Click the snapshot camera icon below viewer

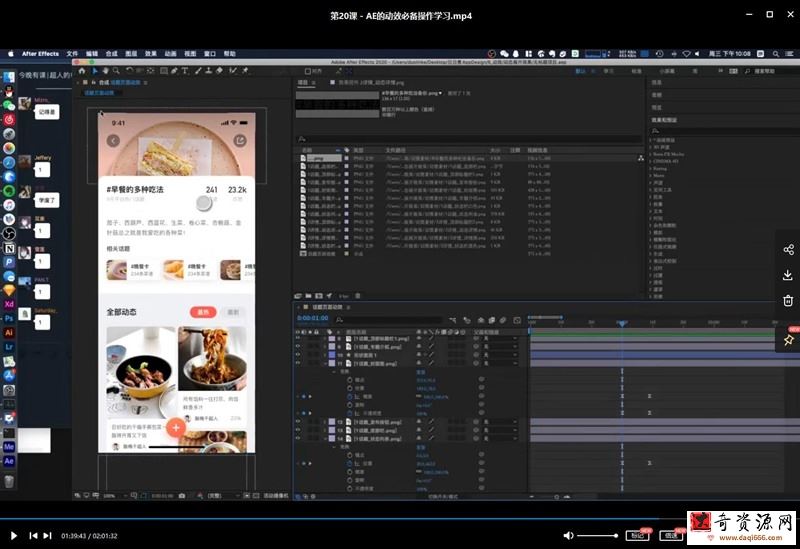point(182,495)
